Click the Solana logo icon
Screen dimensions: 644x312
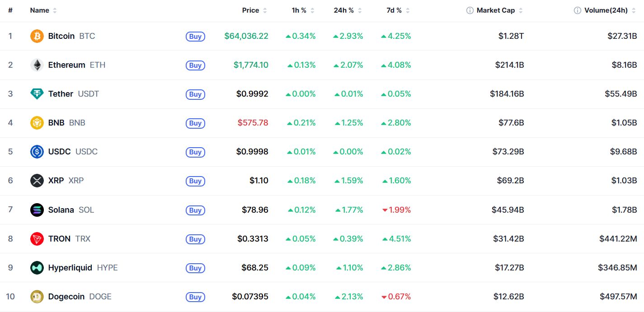click(37, 210)
